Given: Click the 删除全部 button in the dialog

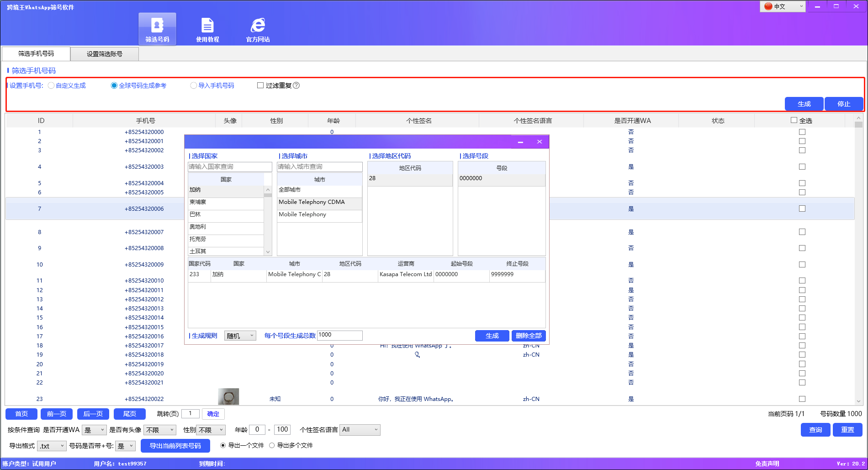Looking at the screenshot, I should pyautogui.click(x=529, y=335).
